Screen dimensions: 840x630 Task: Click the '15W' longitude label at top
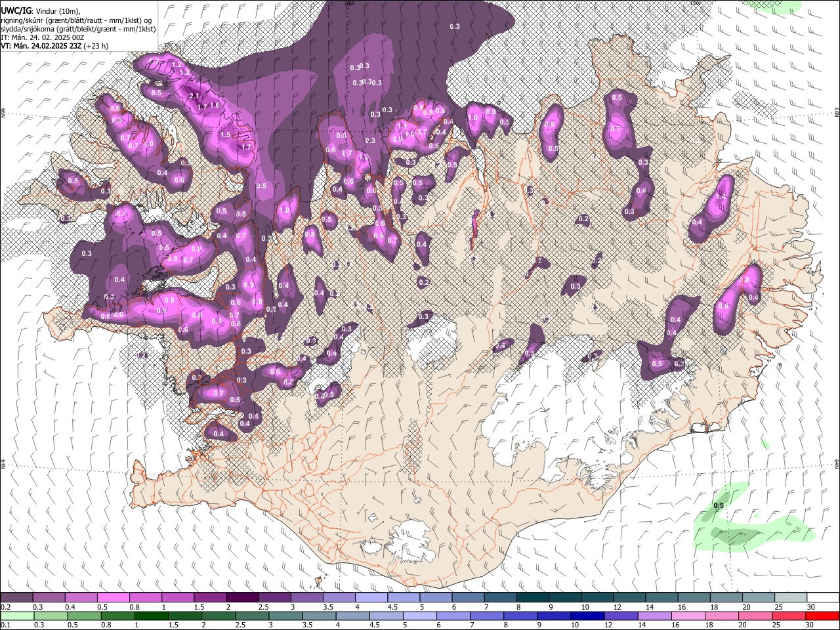tap(696, 3)
